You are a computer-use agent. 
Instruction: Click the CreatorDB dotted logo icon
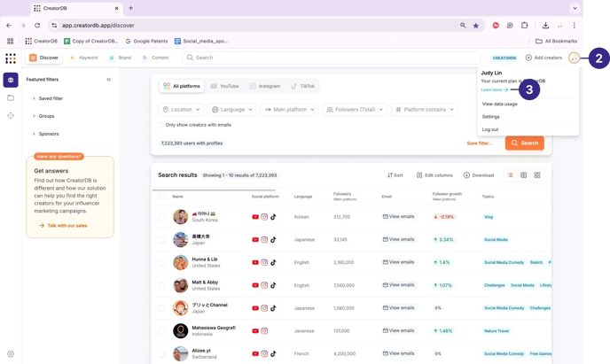11,58
